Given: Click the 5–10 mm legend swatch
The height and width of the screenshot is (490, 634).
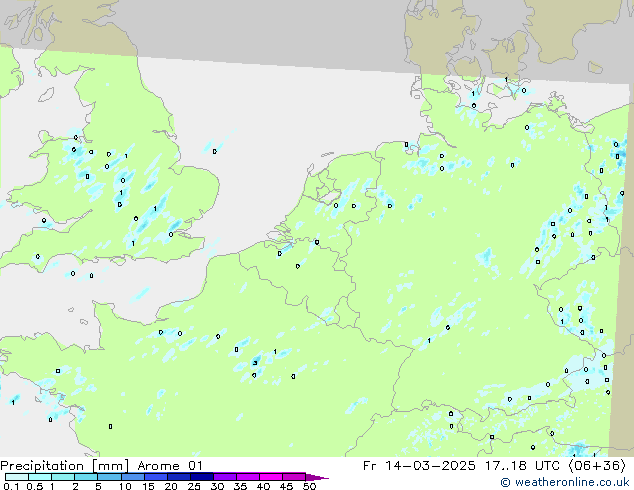Looking at the screenshot, I should point(109,477).
